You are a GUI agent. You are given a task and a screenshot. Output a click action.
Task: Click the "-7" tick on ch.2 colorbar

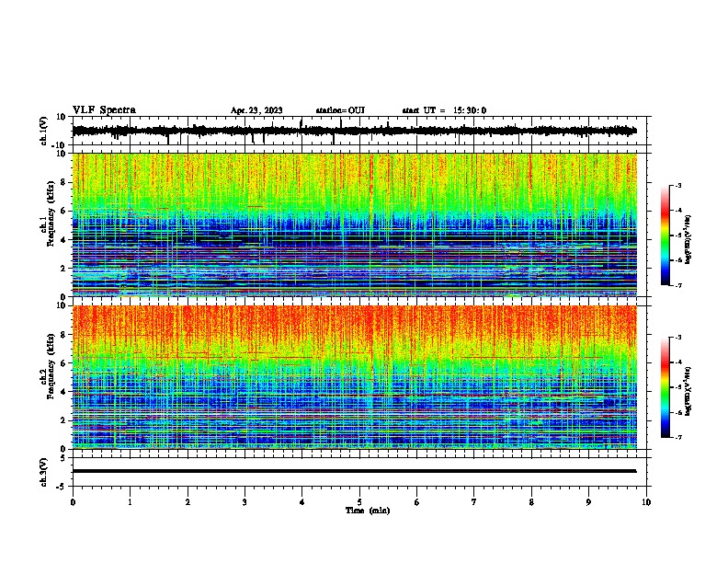click(x=677, y=437)
